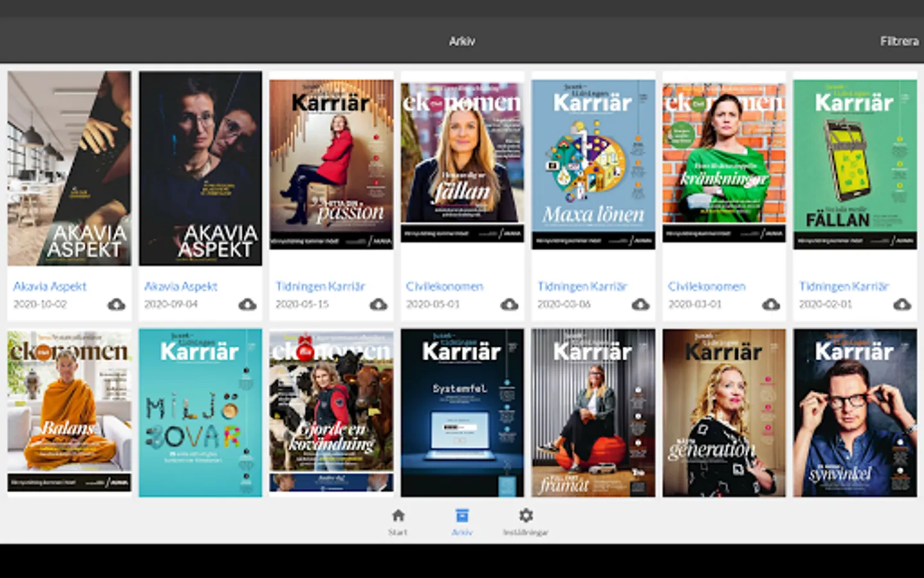Viewport: 924px width, 578px height.
Task: Open Akavia Aspekt 2020-09-04 cover
Action: pos(200,168)
